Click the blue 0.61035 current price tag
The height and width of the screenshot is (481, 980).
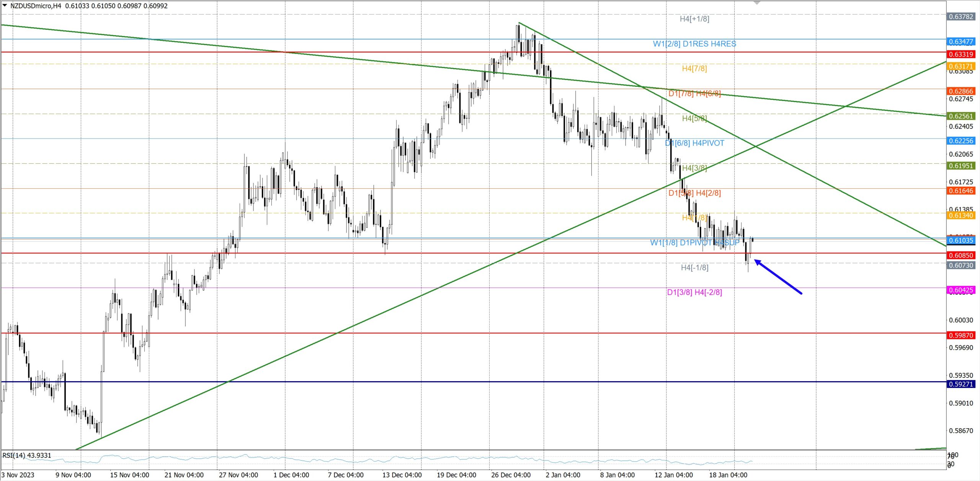[960, 240]
